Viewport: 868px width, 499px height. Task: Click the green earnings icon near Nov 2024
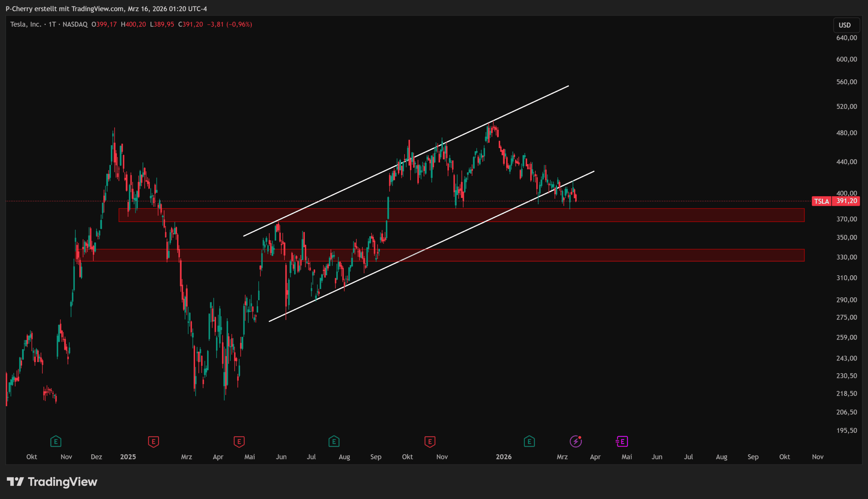pyautogui.click(x=56, y=441)
